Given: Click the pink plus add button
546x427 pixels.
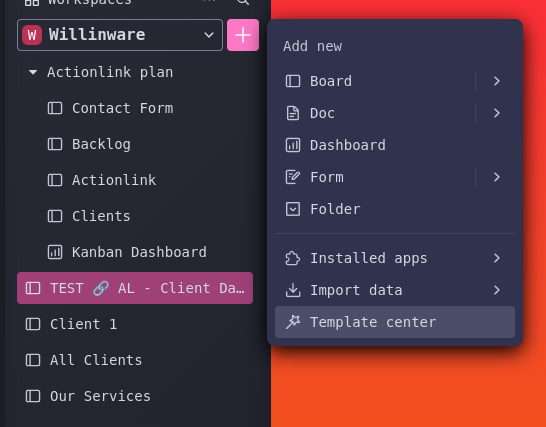Looking at the screenshot, I should click(x=243, y=35).
